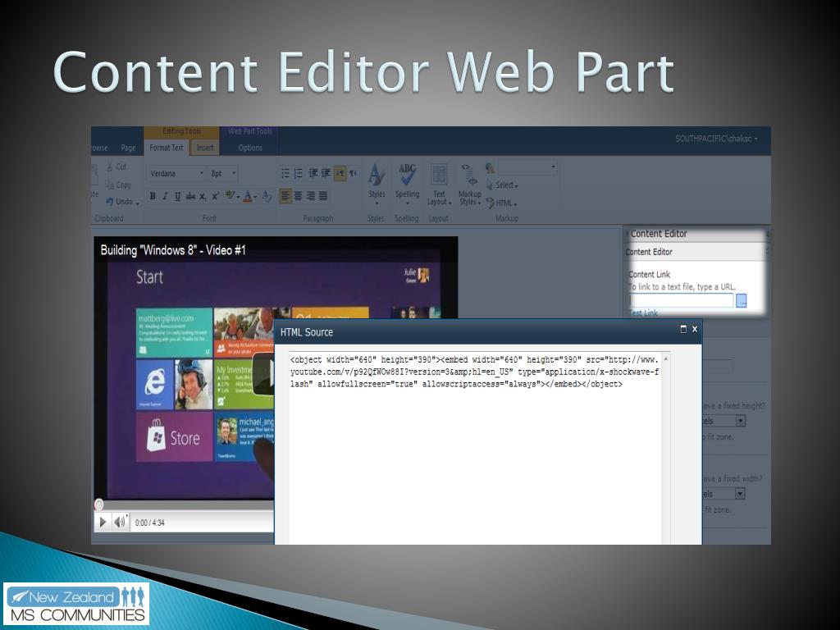This screenshot has width=840, height=630.
Task: Copy the selected content
Action: 118,185
